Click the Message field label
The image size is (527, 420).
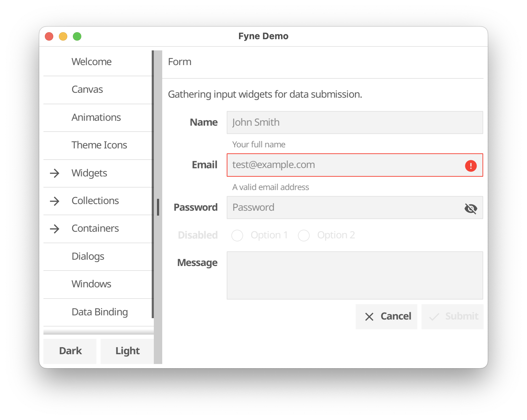point(197,263)
